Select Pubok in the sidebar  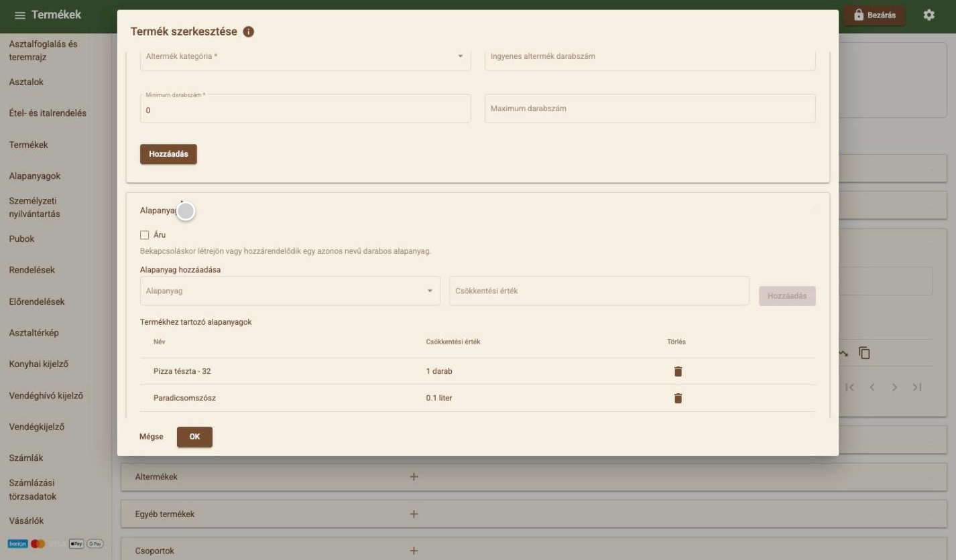(21, 238)
